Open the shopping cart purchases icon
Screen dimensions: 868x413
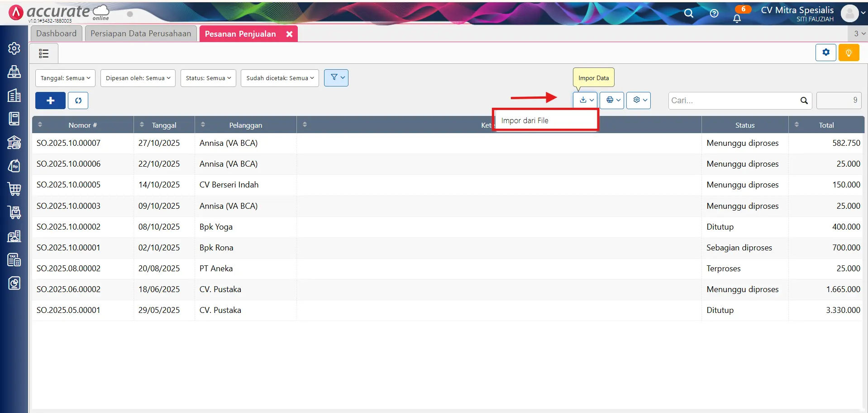[x=14, y=189]
